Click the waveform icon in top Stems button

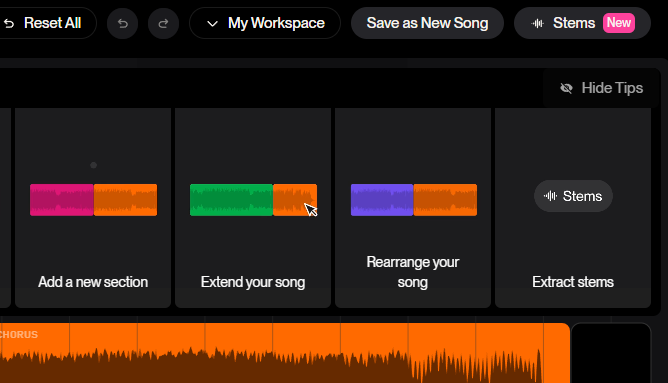[538, 23]
